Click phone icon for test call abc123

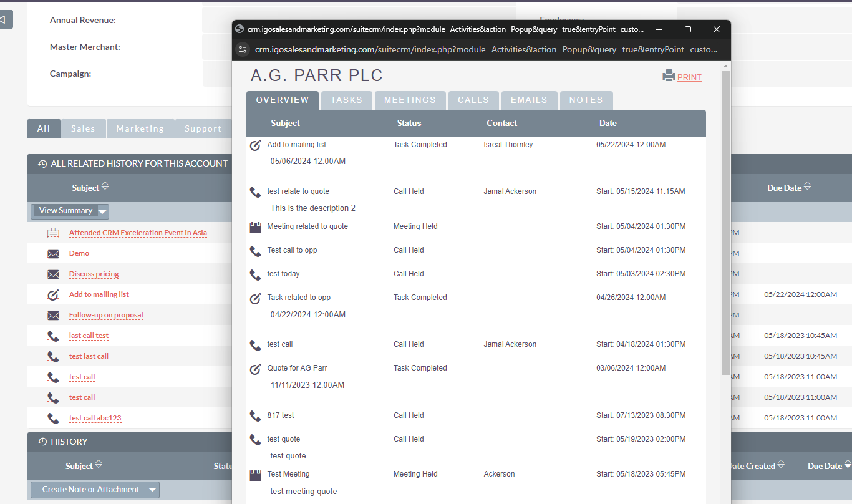coord(53,419)
